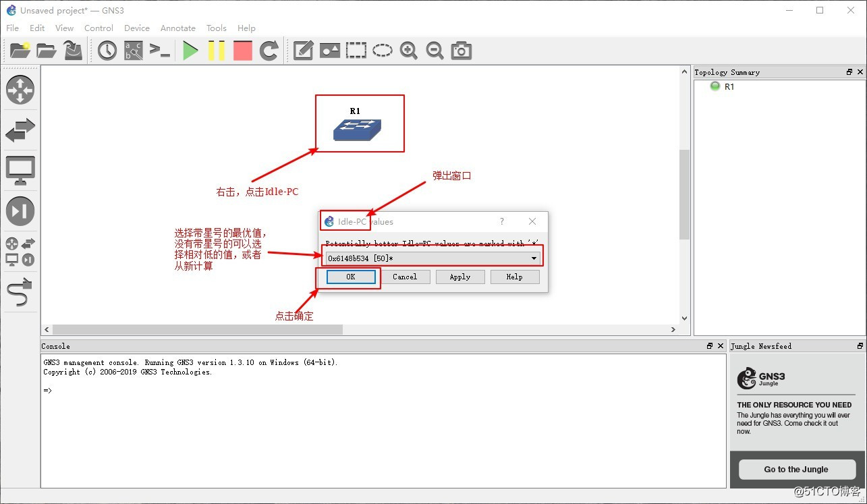Click the Zoom in magnifier icon
Image resolution: width=867 pixels, height=504 pixels.
409,51
